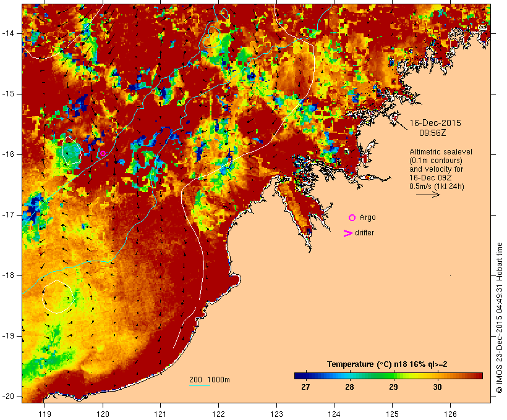Click the white closed contour around the cool eddy near -16
Viewport: 507px width, 420px height.
click(x=72, y=151)
